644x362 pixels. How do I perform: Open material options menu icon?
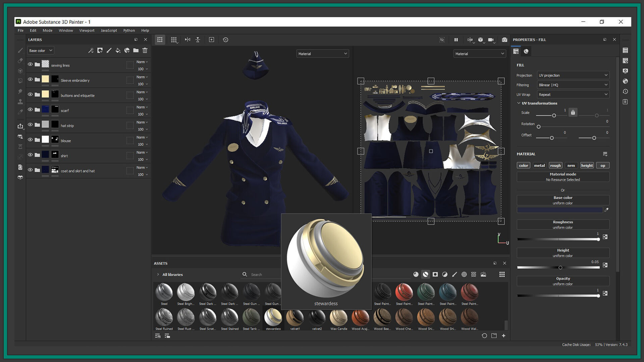(605, 154)
